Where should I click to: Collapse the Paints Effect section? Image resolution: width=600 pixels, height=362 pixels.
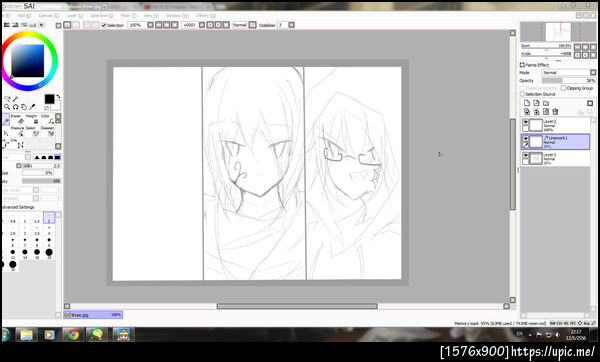pyautogui.click(x=522, y=65)
